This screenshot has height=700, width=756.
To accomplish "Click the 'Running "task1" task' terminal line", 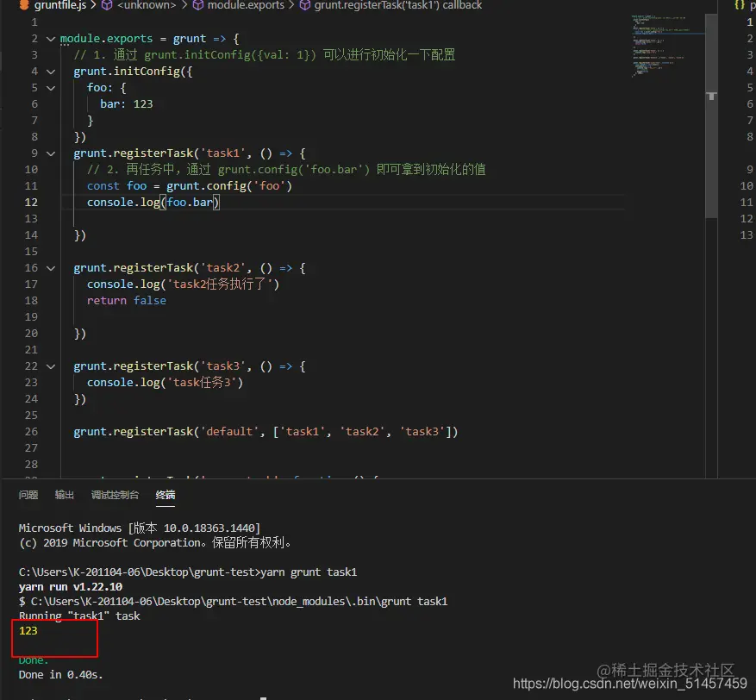I will pos(79,616).
